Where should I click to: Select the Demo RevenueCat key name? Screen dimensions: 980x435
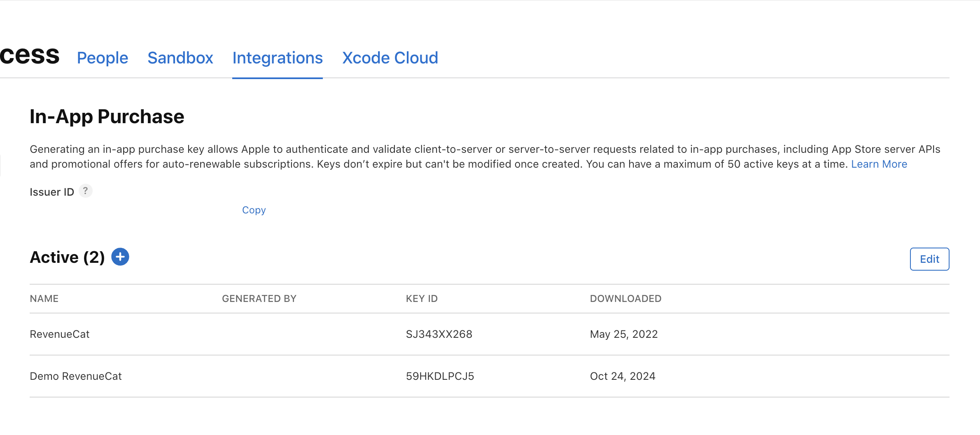click(x=76, y=376)
